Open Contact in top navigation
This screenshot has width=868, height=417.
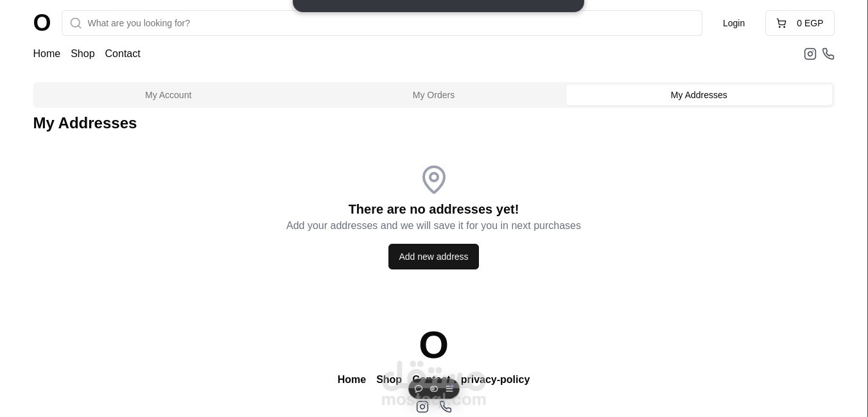coord(123,54)
